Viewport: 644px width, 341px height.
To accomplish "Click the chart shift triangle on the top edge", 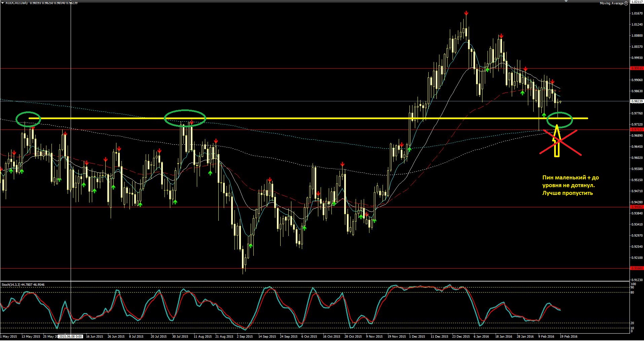I will point(566,1).
